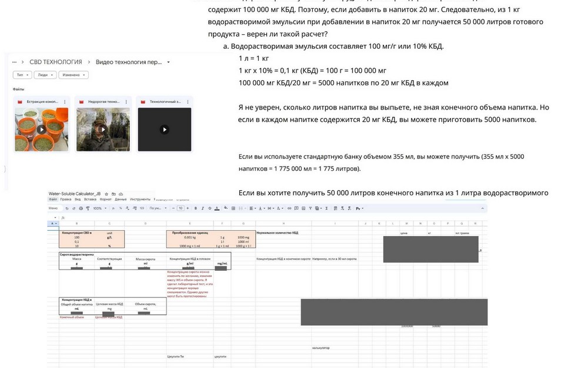The height and width of the screenshot is (368, 588).
Task: Apply percent format to cells
Action: tap(121, 208)
